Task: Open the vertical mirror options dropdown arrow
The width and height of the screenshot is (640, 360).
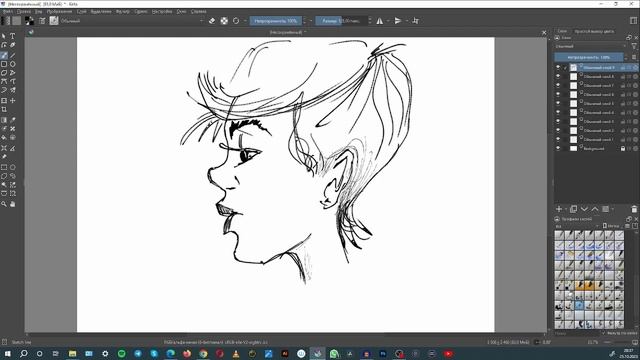Action: [407, 20]
